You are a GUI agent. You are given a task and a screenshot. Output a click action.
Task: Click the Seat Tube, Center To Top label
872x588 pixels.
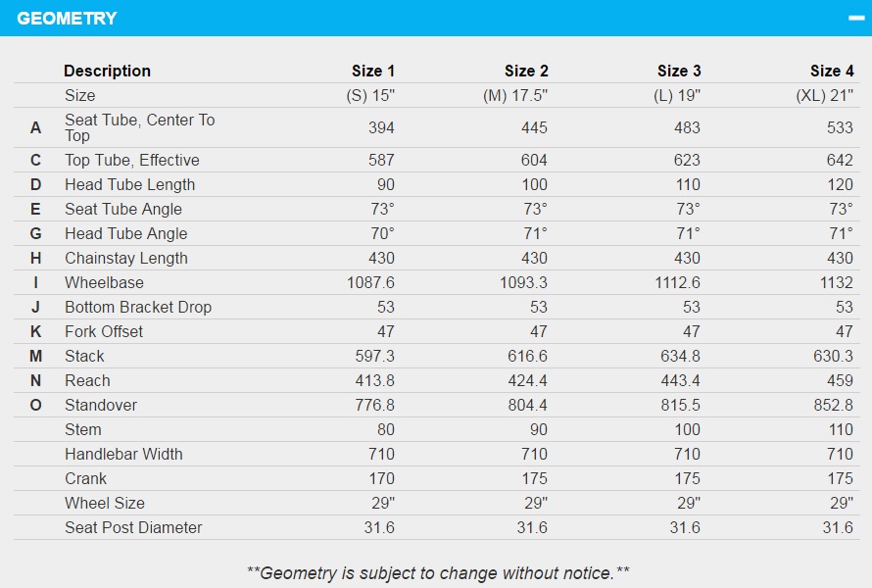click(x=139, y=127)
